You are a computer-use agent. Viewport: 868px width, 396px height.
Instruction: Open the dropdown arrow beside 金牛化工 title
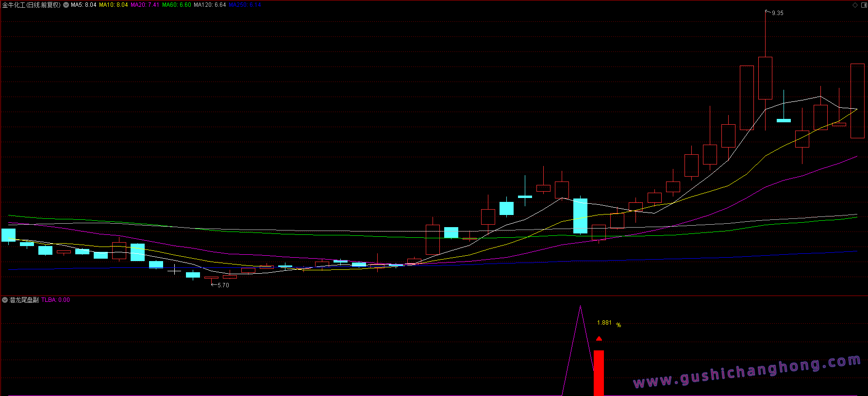(66, 5)
